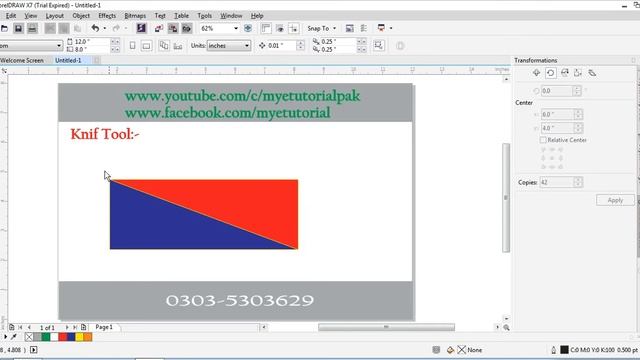Expand the Undo history dropdown arrow
Viewport: 640px width, 360px height.
click(104, 28)
